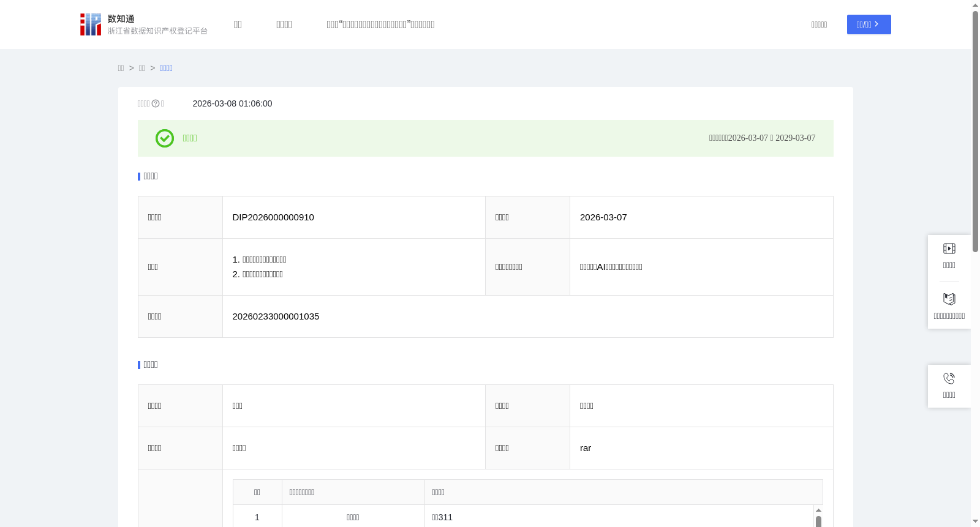Click the table cell ending with 311
This screenshot has height=527, width=980.
pyautogui.click(x=442, y=517)
